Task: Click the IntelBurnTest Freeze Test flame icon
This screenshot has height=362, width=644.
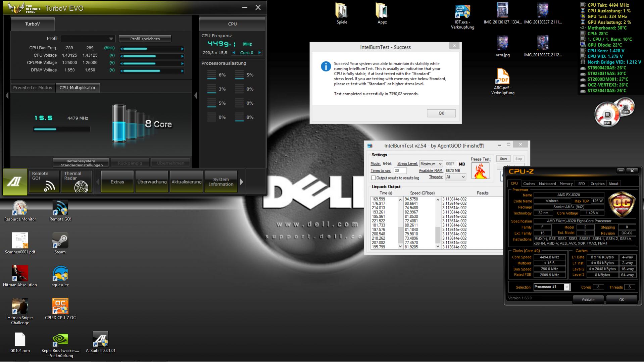Action: click(x=480, y=170)
